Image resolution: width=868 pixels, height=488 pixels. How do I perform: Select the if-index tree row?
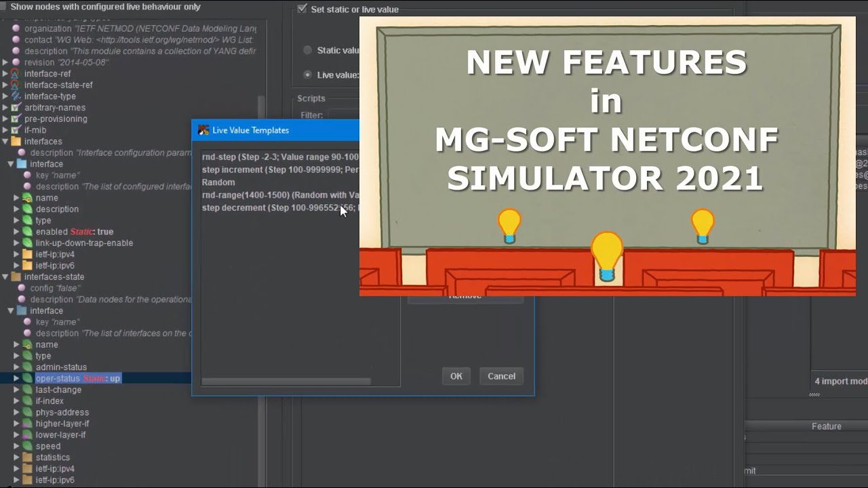click(x=50, y=401)
